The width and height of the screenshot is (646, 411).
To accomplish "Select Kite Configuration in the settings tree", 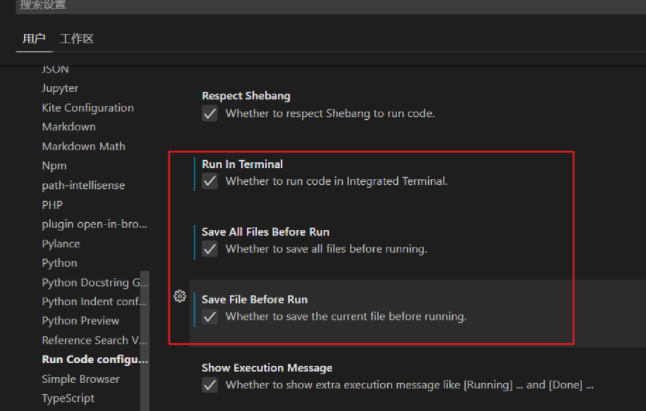I will pos(87,108).
